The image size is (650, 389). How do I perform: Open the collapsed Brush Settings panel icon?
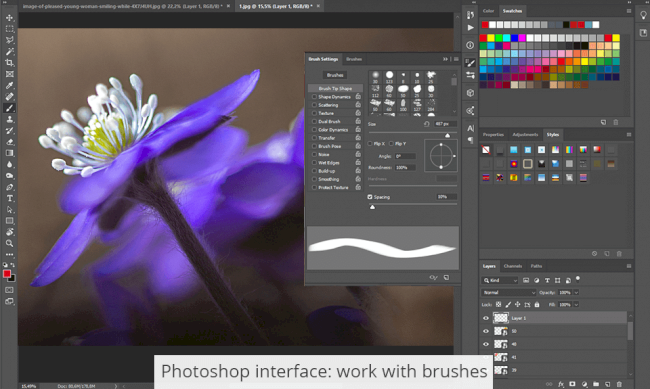click(470, 63)
